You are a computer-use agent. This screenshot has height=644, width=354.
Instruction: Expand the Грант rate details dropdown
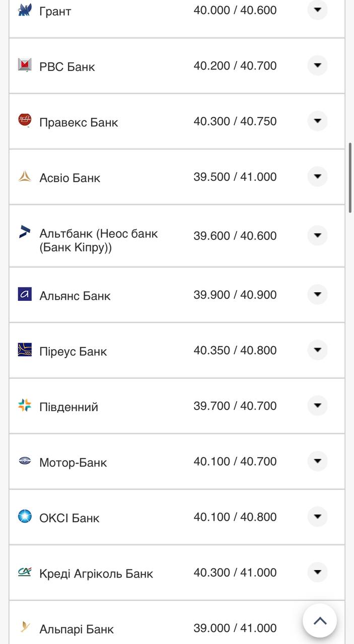317,10
